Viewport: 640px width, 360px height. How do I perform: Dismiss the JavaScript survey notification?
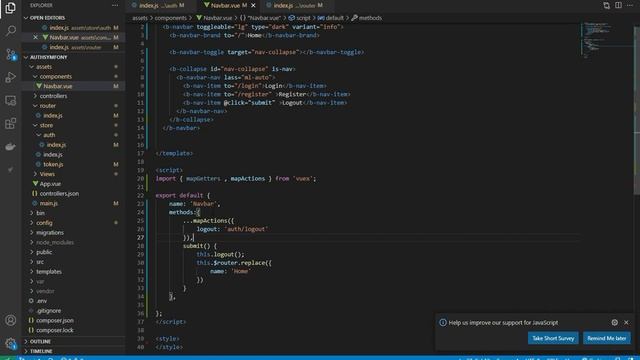tap(626, 322)
